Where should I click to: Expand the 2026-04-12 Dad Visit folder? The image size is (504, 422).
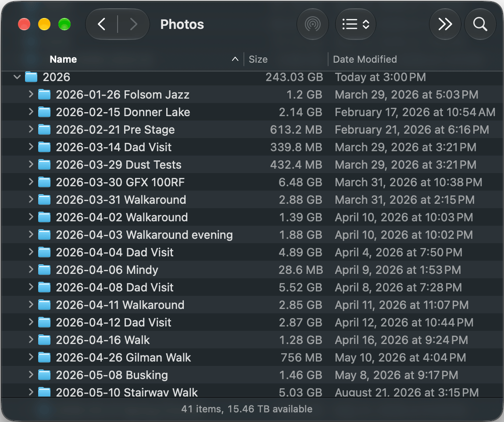[x=31, y=322]
